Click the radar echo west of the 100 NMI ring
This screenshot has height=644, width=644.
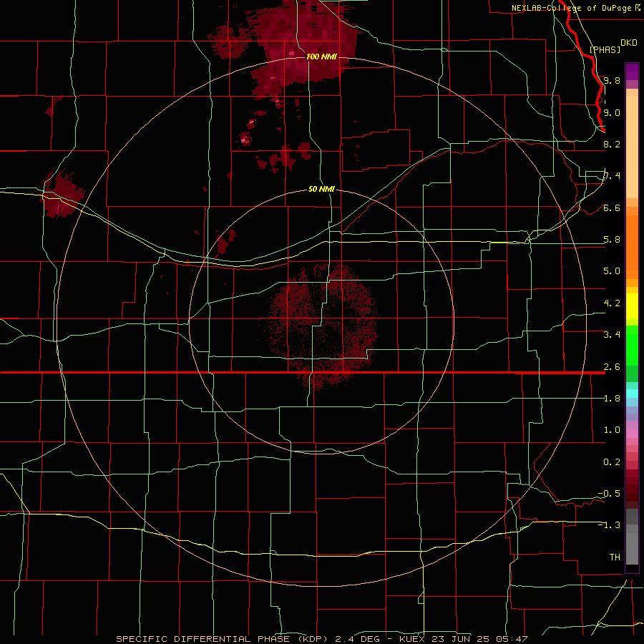62,194
